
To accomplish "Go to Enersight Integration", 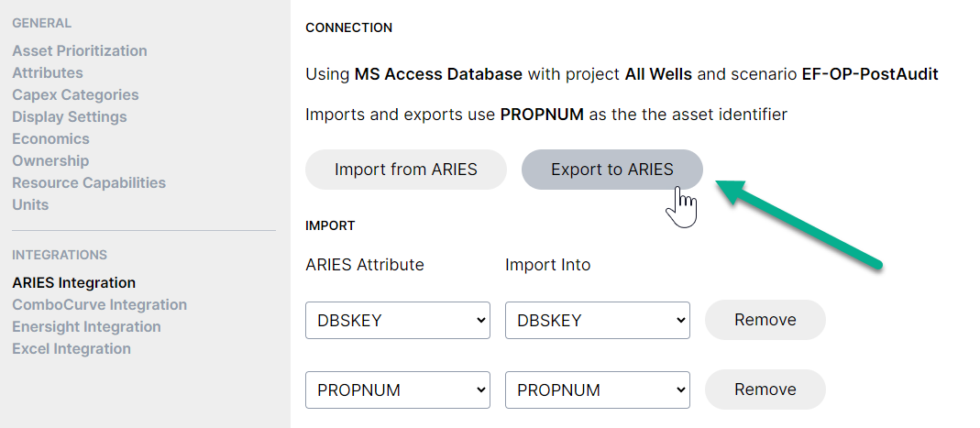I will (x=86, y=326).
